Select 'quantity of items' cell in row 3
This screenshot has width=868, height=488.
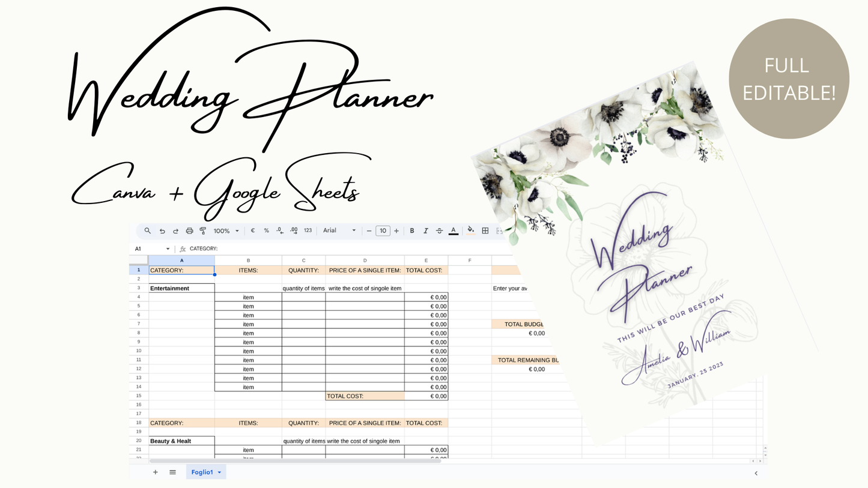pyautogui.click(x=304, y=288)
